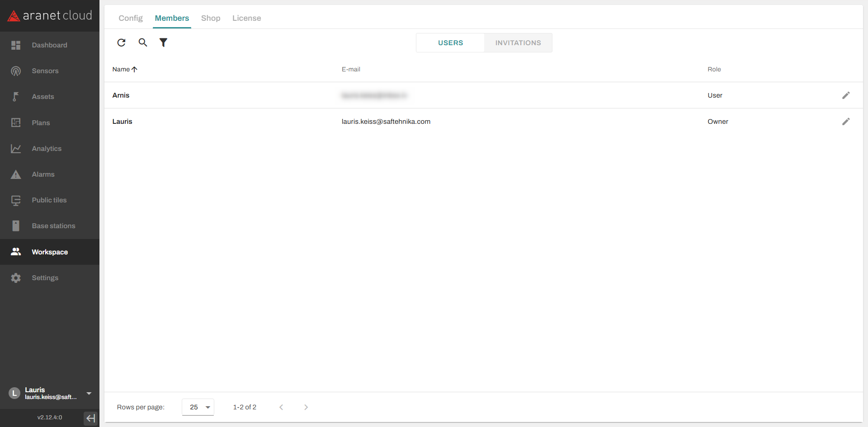Open the filter funnel icon

point(163,42)
